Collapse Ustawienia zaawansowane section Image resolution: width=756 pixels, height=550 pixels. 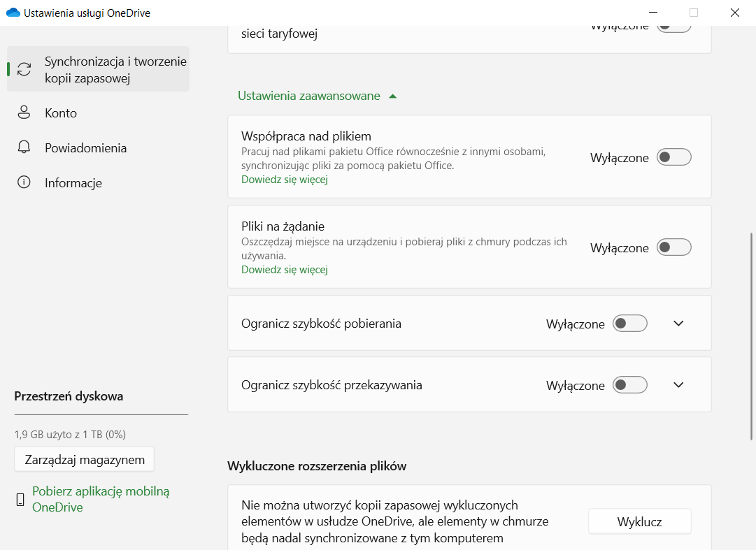[318, 96]
